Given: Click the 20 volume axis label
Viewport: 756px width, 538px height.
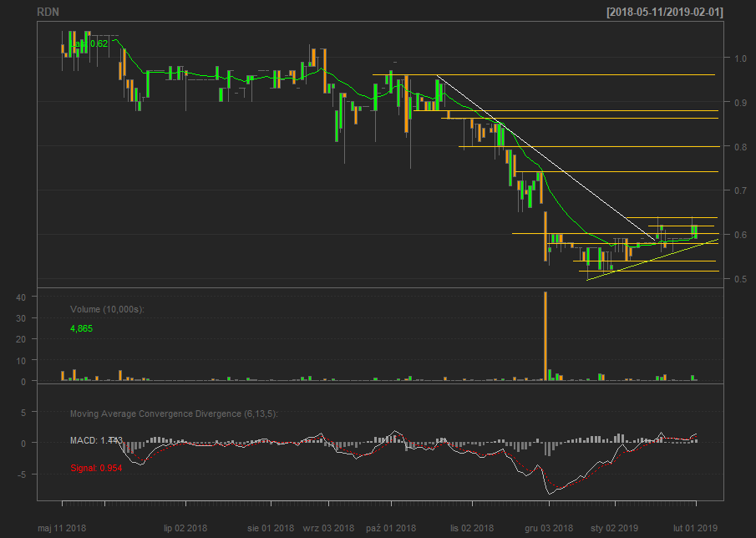Looking at the screenshot, I should (x=21, y=339).
